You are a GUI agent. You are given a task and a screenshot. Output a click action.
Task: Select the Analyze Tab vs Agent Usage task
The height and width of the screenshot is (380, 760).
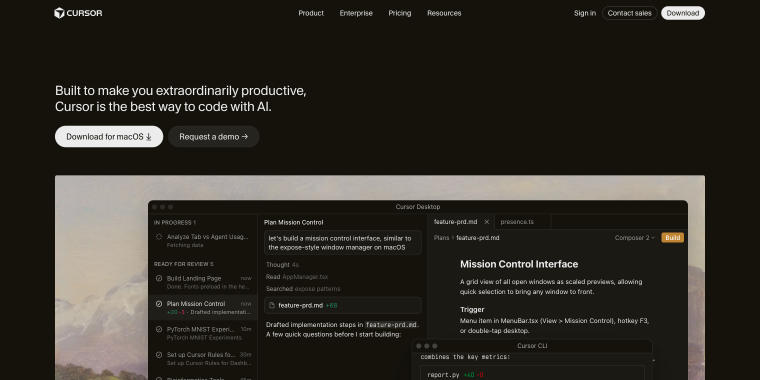click(203, 240)
